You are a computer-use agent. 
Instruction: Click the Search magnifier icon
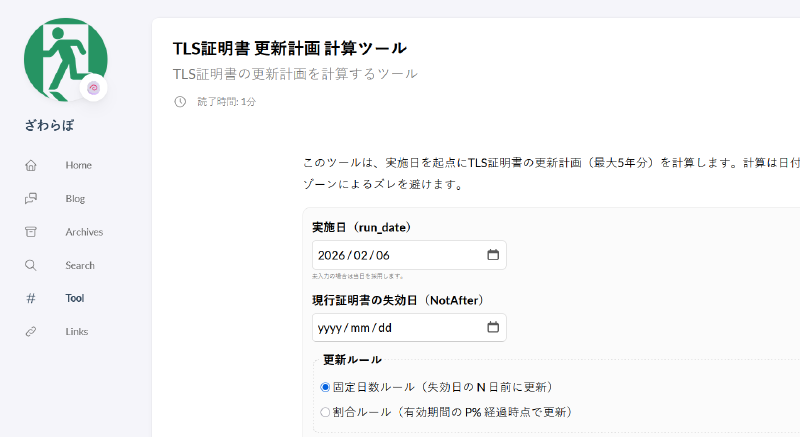point(31,265)
